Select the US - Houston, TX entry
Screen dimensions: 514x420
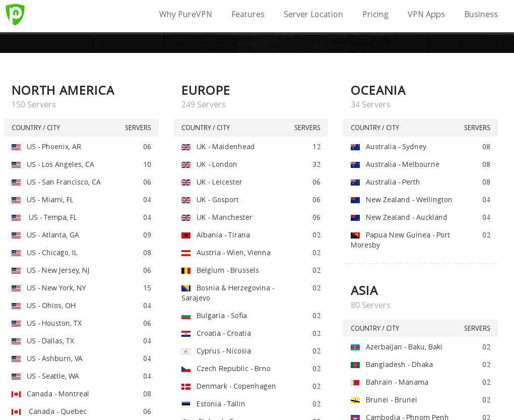(x=54, y=324)
